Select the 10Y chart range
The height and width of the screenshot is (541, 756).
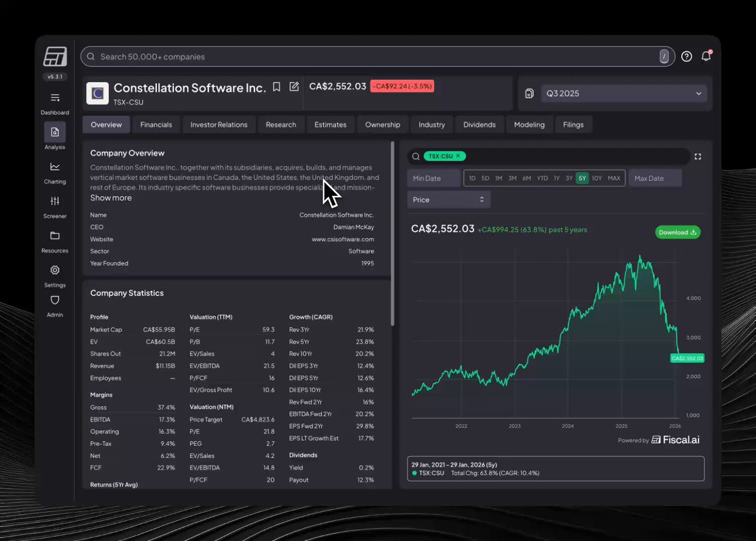(x=597, y=178)
